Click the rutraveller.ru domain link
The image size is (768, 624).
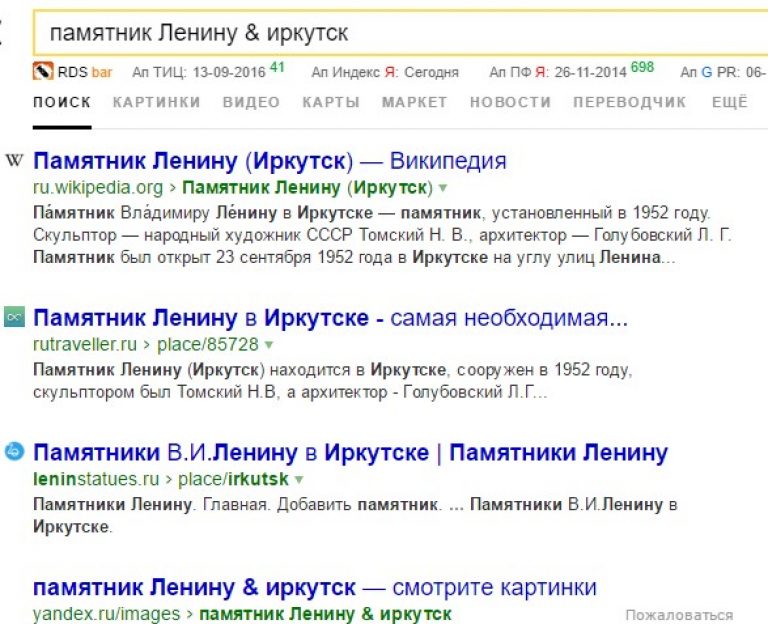coord(85,345)
